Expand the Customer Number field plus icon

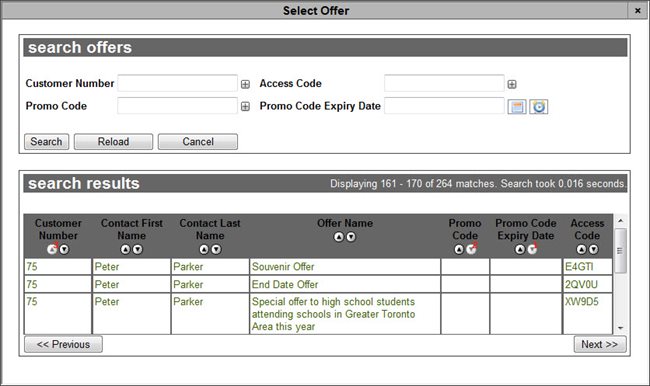[245, 84]
